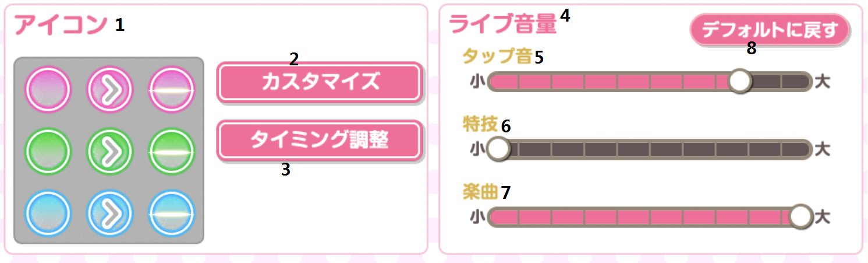Screen dimensions: 868x263
Task: Select the blue line circle icon
Action: pos(172,212)
